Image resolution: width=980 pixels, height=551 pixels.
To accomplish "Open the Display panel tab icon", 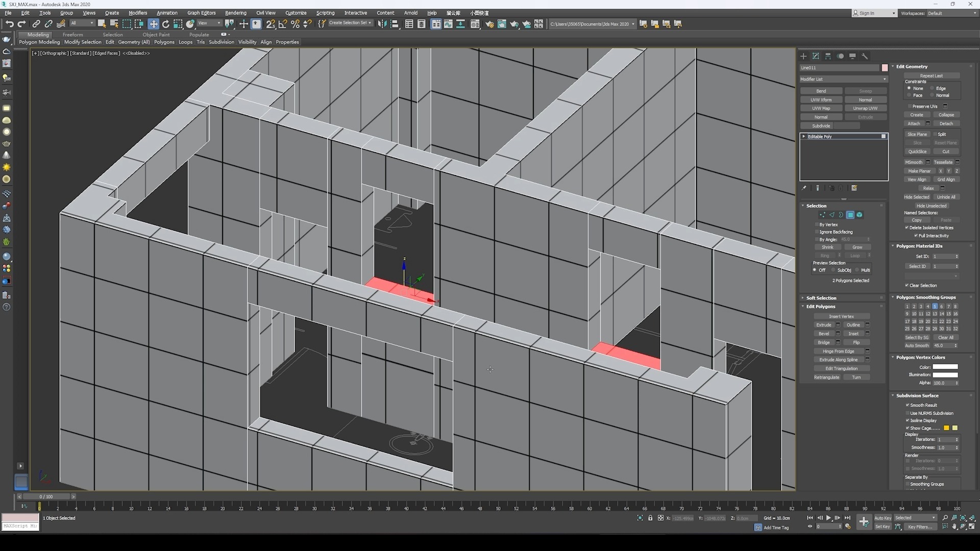I will [852, 56].
